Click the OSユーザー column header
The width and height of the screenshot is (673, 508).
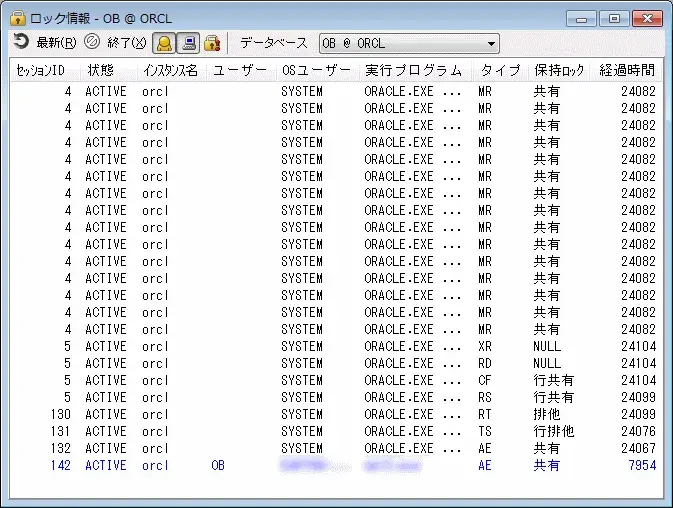click(x=316, y=71)
